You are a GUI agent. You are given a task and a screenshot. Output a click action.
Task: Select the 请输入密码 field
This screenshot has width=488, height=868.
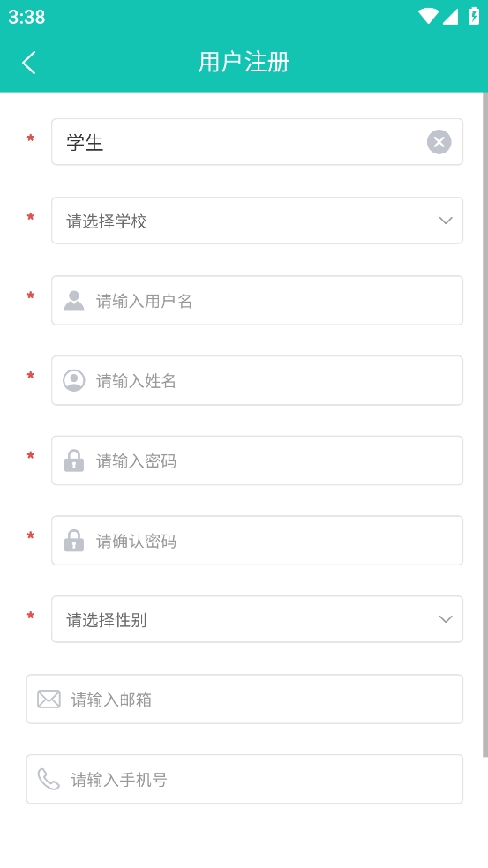(257, 460)
